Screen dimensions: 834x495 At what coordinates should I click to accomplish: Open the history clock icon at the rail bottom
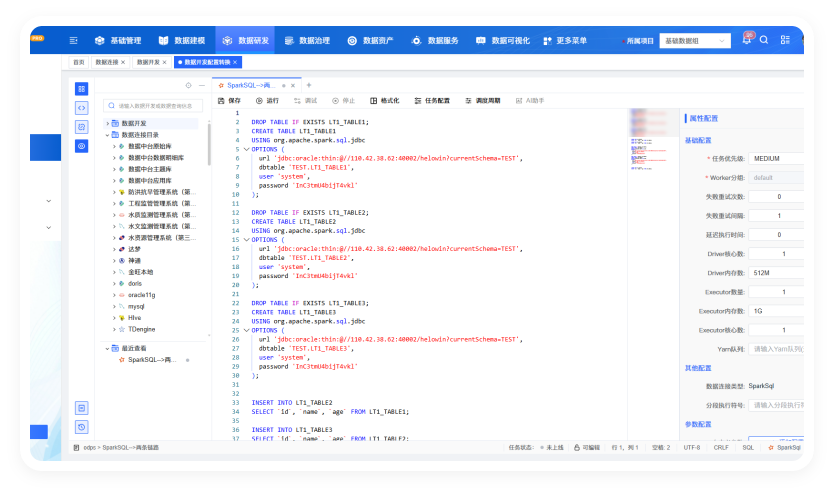click(x=81, y=427)
